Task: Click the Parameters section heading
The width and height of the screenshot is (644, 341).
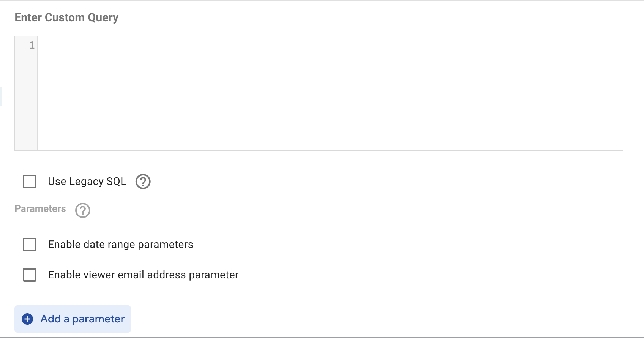Action: [40, 209]
